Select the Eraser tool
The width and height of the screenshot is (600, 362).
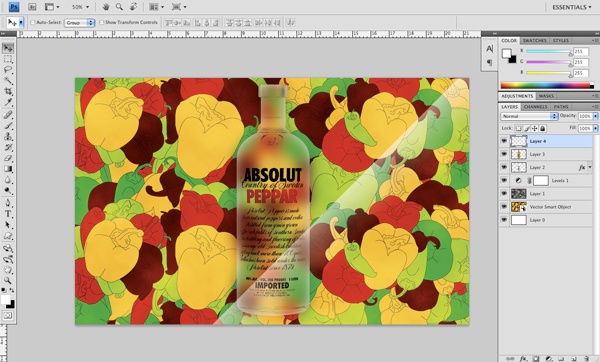click(8, 158)
